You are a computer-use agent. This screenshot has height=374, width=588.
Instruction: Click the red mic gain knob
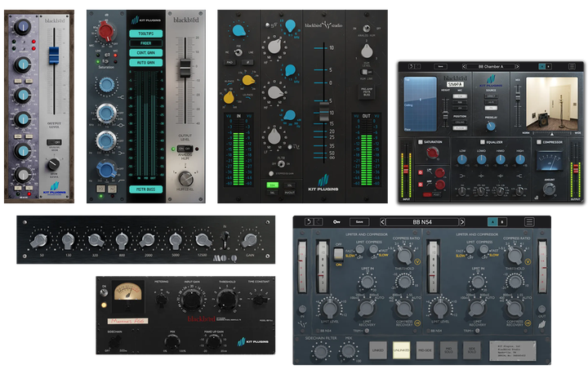(x=106, y=31)
